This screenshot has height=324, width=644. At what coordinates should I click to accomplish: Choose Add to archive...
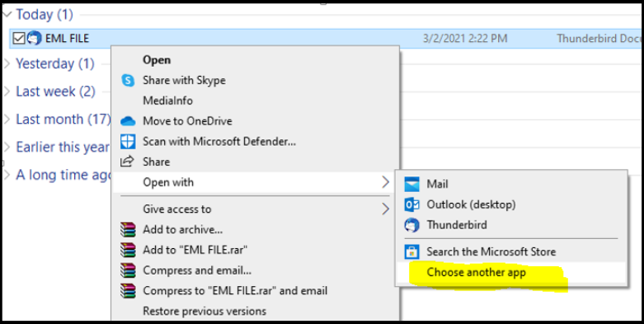pyautogui.click(x=183, y=230)
